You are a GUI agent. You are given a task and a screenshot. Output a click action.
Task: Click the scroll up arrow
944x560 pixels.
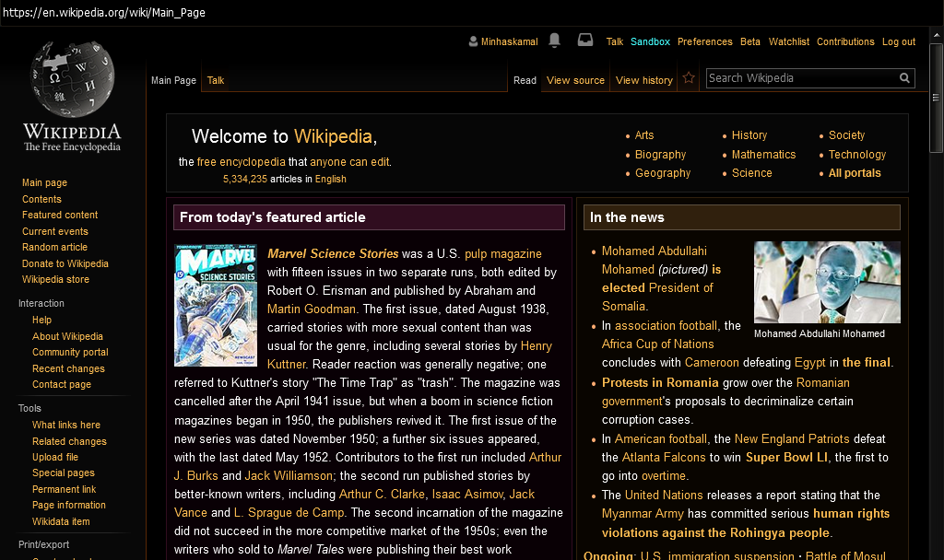(936, 35)
